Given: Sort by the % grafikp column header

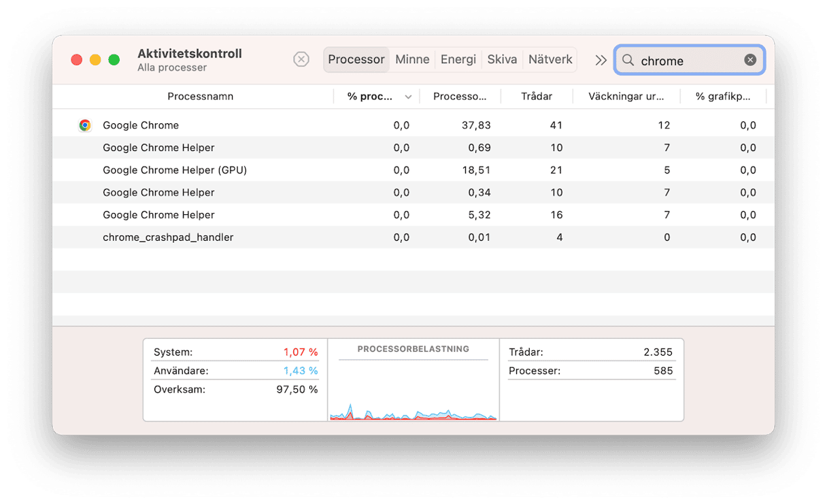Looking at the screenshot, I should click(x=722, y=97).
